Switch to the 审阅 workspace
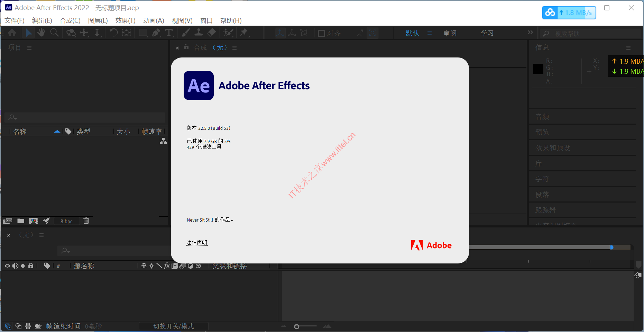 (x=450, y=33)
